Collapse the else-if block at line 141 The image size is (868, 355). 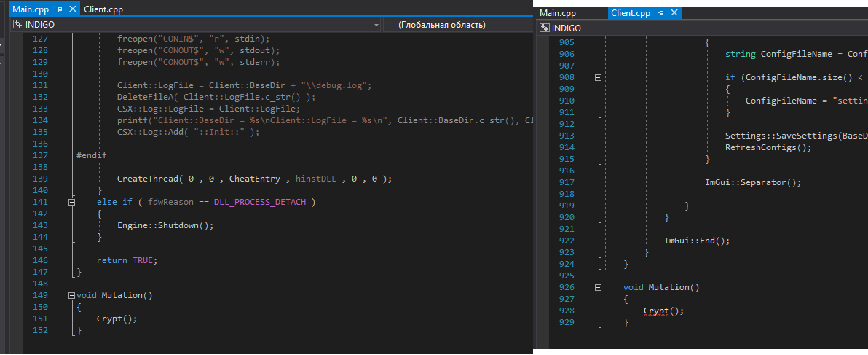tap(71, 202)
